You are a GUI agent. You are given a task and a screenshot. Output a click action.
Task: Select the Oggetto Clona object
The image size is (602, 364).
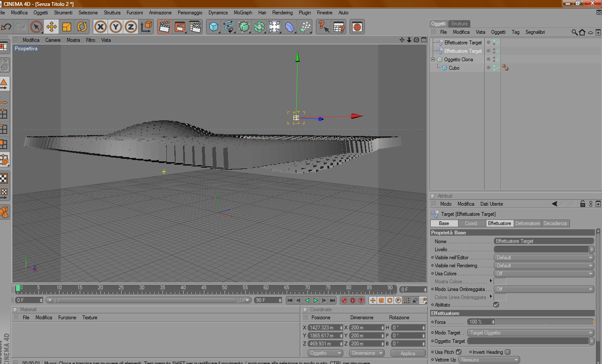tap(458, 60)
